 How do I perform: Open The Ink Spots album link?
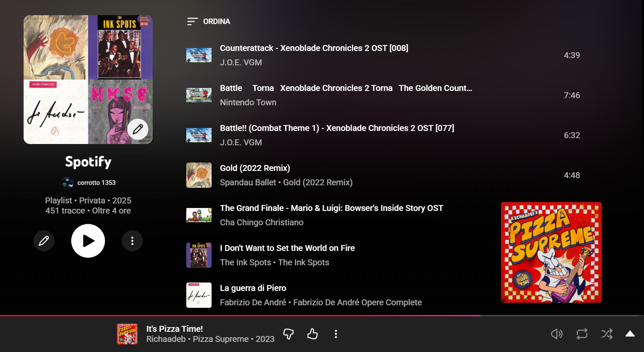pos(304,262)
